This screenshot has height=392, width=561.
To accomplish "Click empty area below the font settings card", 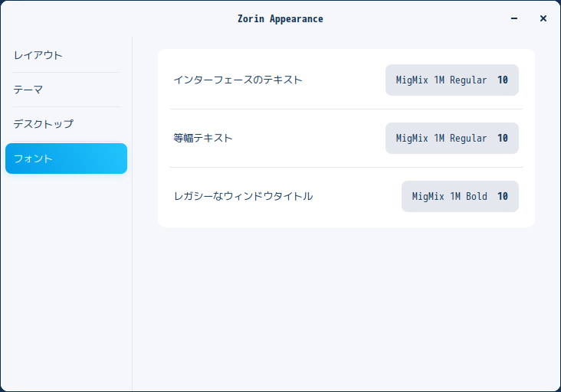I will click(346, 307).
